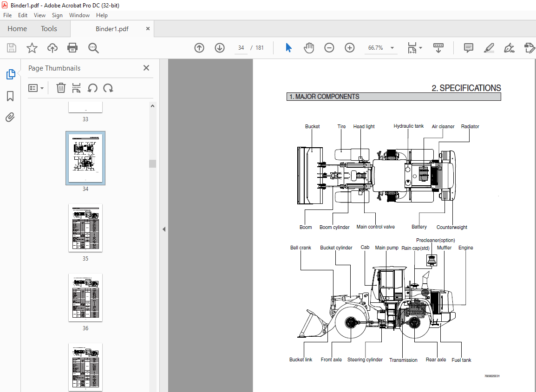Click the thumbnail scrollbar up arrow
Image resolution: width=536 pixels, height=392 pixels.
click(152, 106)
